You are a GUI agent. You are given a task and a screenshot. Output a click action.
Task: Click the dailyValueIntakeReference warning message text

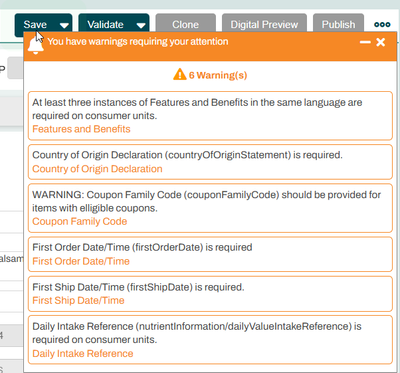197,333
